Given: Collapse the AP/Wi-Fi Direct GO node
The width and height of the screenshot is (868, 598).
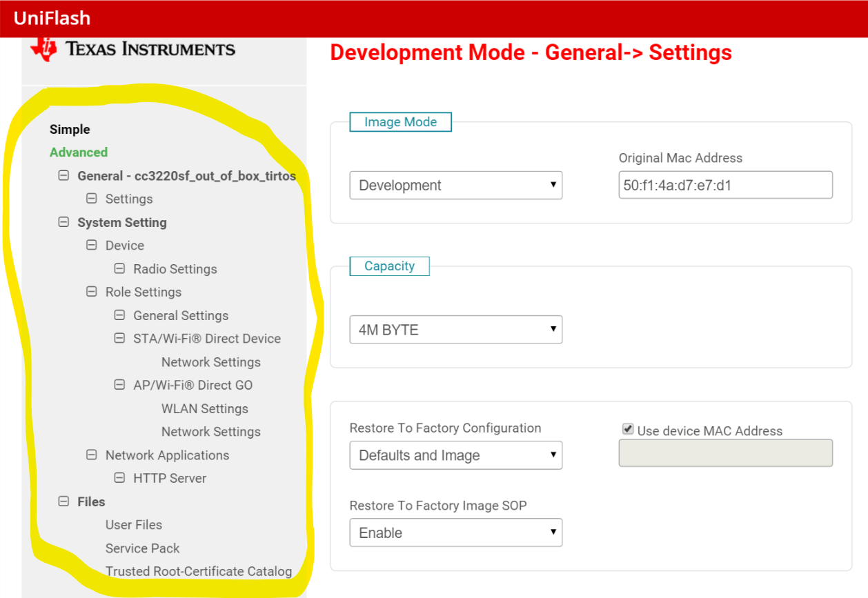Looking at the screenshot, I should coord(119,385).
